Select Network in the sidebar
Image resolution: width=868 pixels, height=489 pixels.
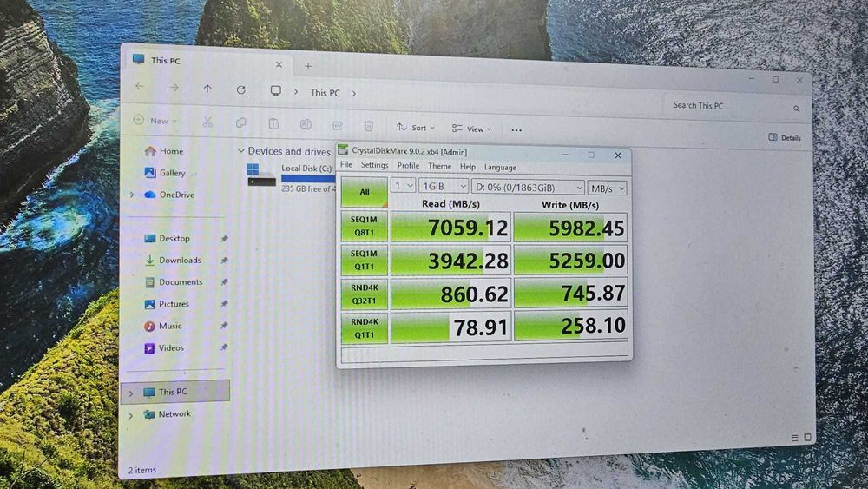point(167,413)
